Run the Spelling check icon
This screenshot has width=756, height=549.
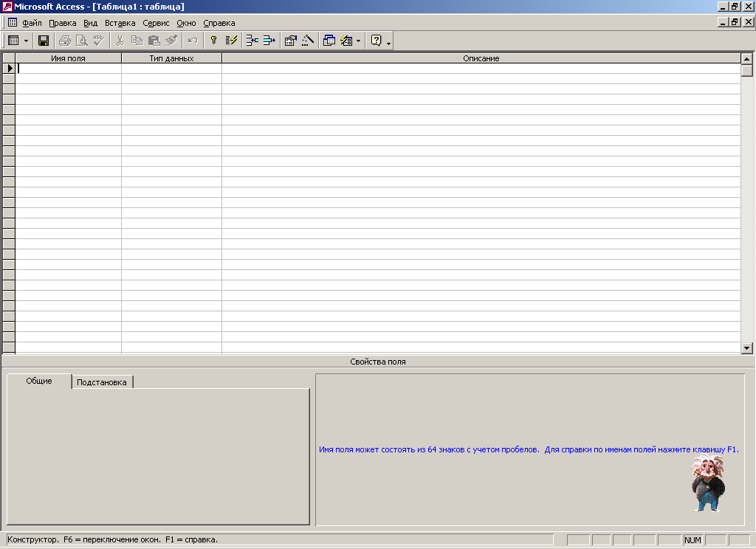[x=98, y=41]
